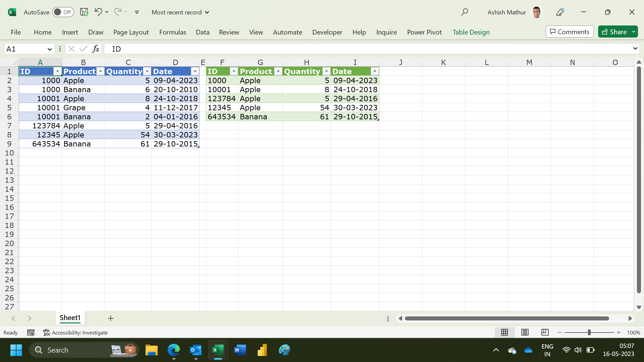
Task: Click Accessibility: Investigate in status bar
Action: (75, 333)
